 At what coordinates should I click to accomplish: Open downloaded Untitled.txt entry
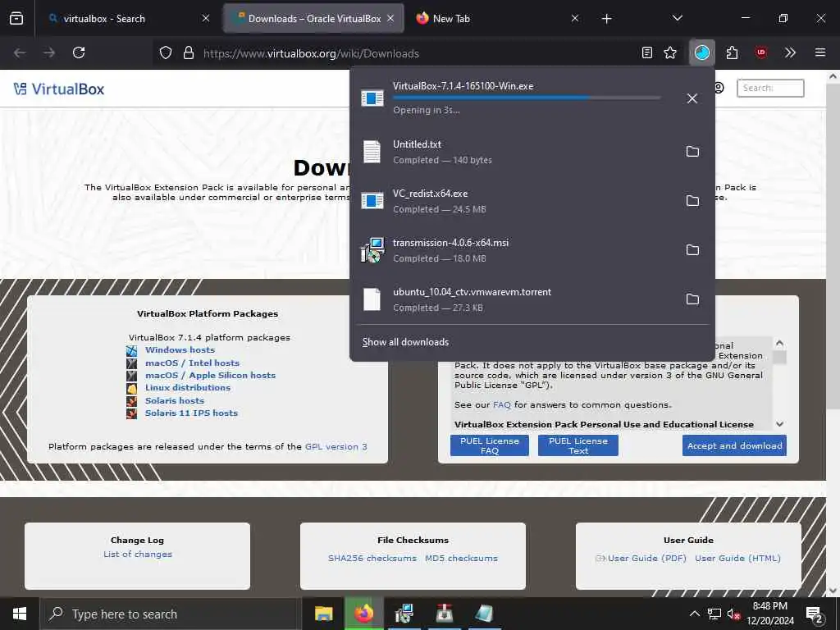[514, 152]
